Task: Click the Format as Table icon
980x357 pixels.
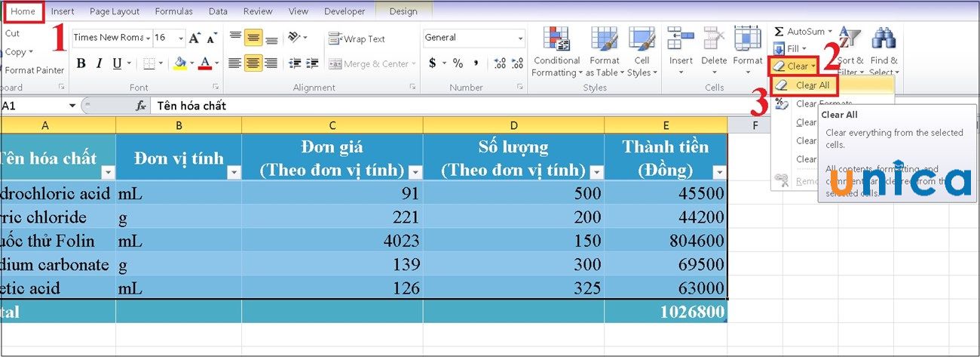Action: 604,39
